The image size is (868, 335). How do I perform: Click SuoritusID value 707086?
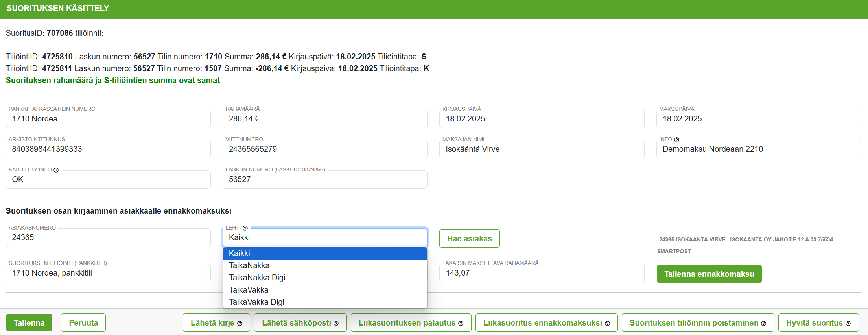point(60,33)
